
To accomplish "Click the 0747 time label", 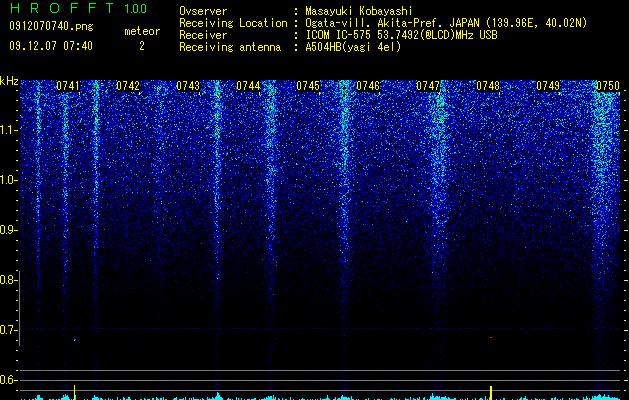I will point(428,86).
